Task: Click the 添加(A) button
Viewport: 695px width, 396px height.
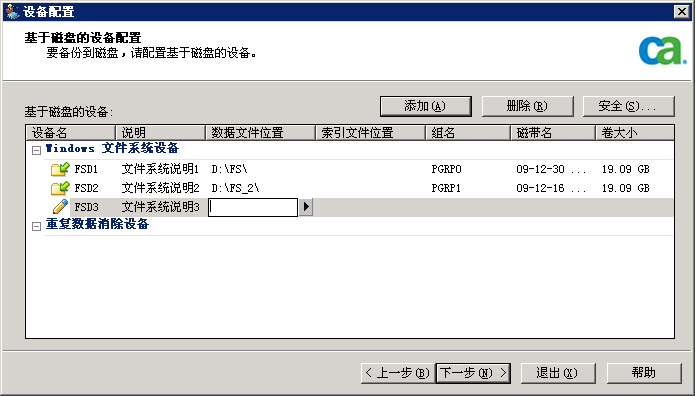Action: 426,106
